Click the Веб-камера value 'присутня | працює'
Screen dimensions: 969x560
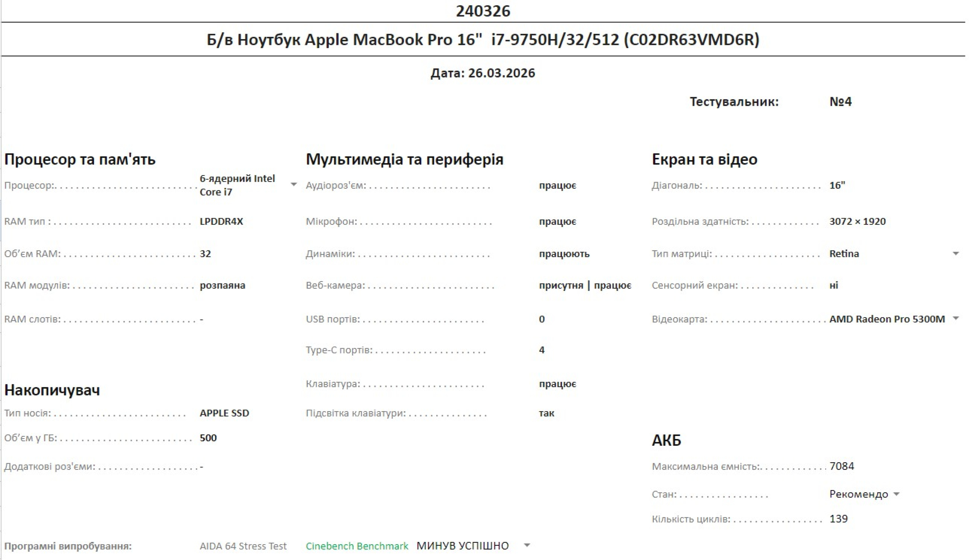(585, 286)
